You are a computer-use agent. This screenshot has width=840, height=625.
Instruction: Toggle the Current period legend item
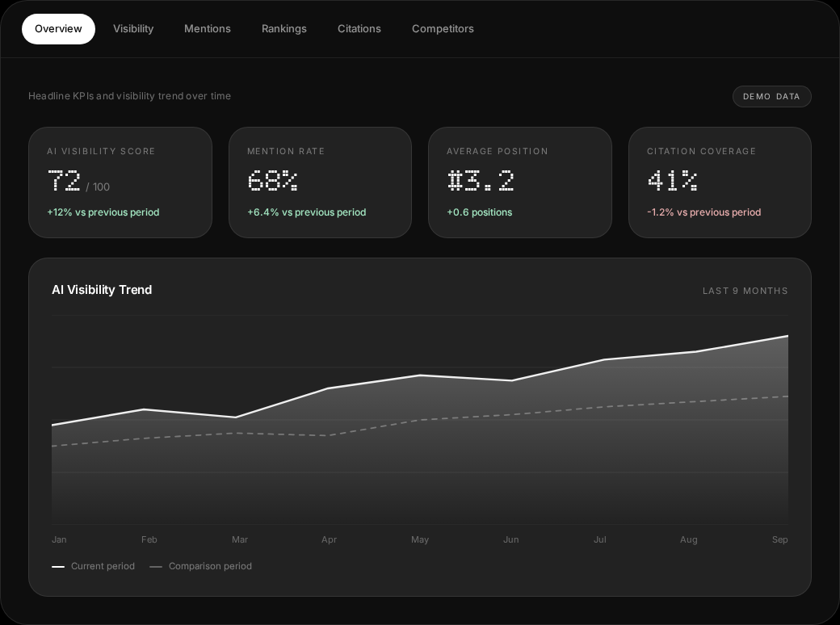[93, 566]
